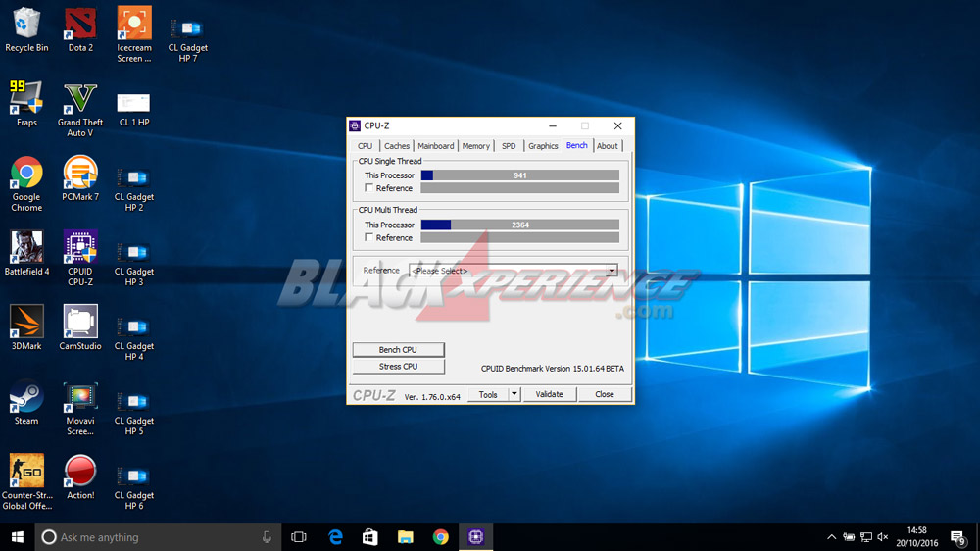
Task: Click the muted volume tray icon
Action: click(x=883, y=536)
